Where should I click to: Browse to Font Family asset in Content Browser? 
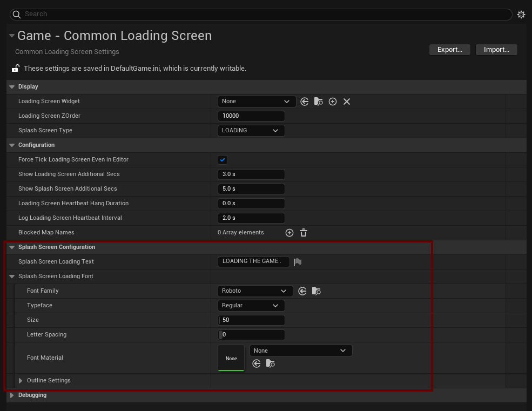click(316, 291)
